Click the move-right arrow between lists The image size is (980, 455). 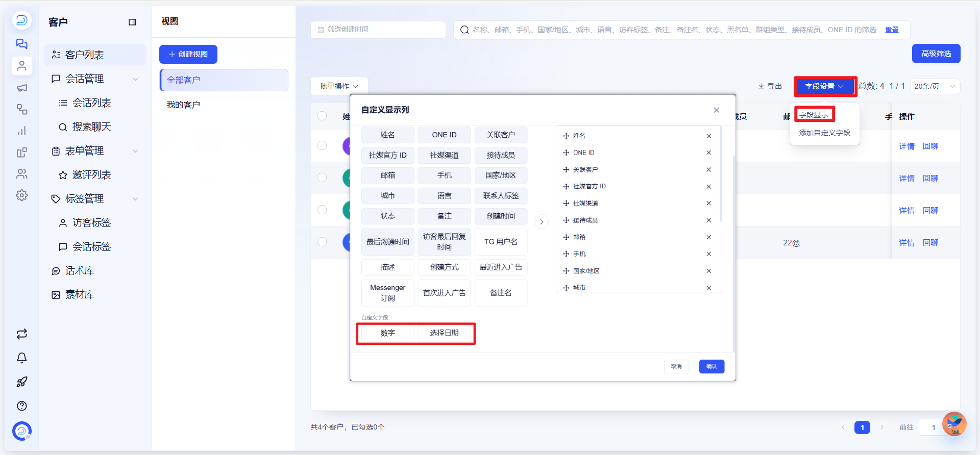[542, 222]
